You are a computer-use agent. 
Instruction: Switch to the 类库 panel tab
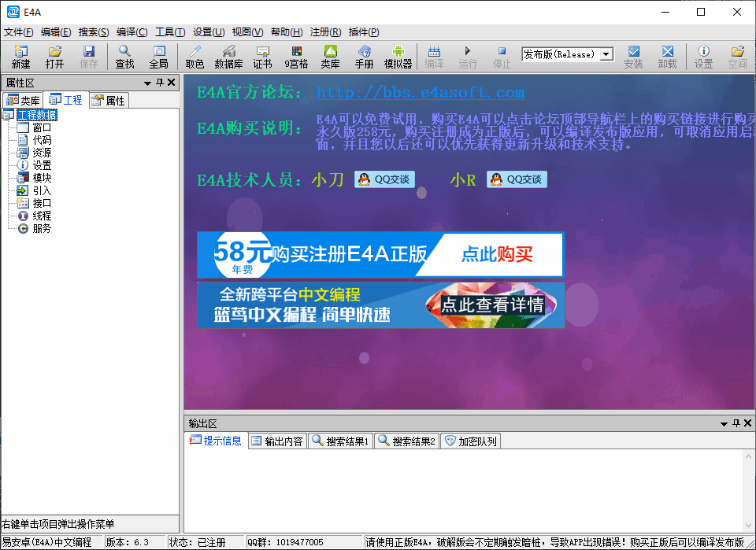(x=23, y=101)
